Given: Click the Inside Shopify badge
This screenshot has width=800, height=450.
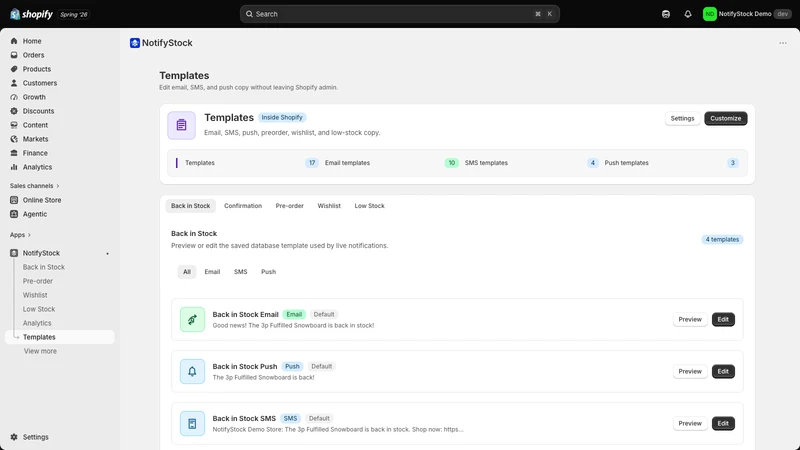Looking at the screenshot, I should click(x=282, y=117).
